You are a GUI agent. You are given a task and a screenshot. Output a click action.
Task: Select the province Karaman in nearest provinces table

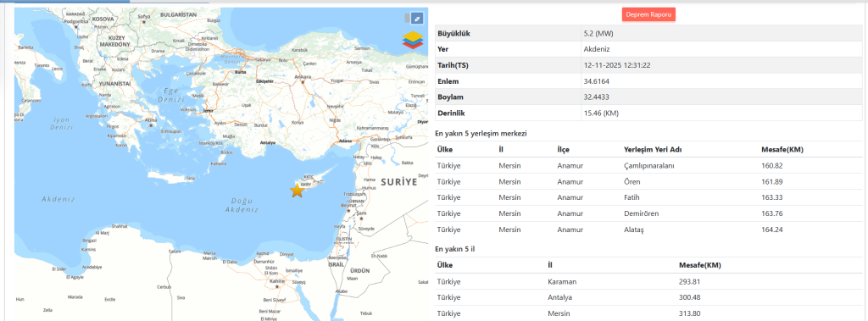(x=562, y=282)
